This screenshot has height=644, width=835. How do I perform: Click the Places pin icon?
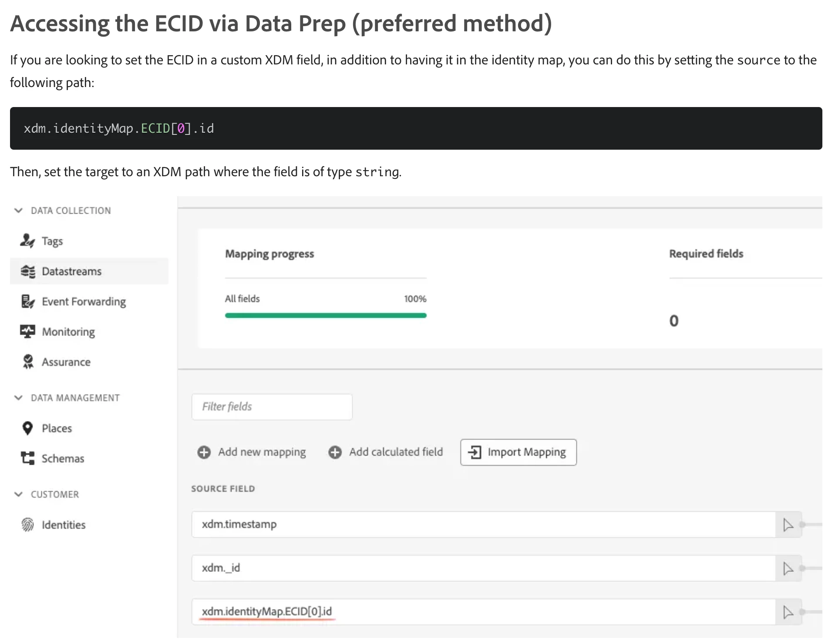pos(27,428)
